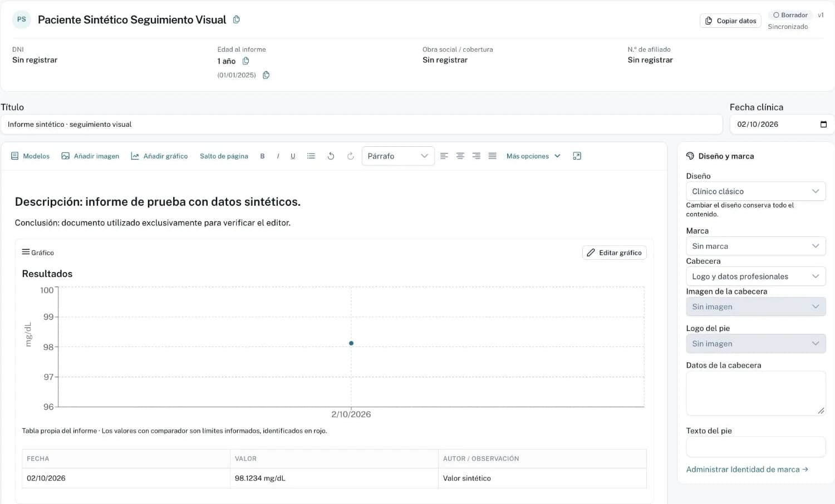
Task: Justify the text
Action: 493,156
